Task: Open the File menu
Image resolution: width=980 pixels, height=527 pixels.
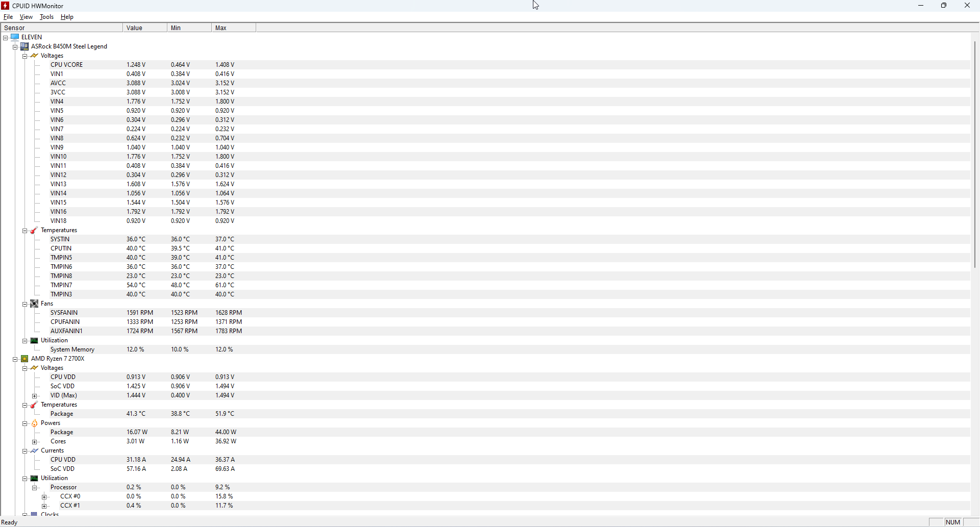Action: coord(8,17)
